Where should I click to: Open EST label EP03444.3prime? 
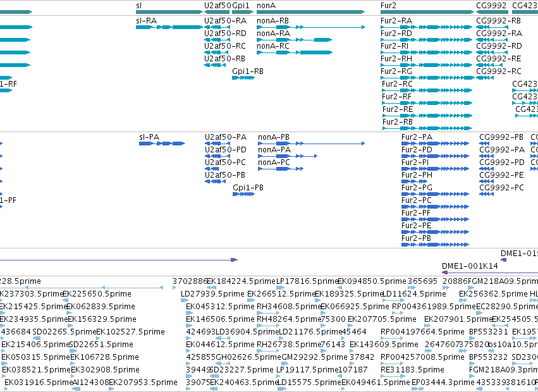pyautogui.click(x=443, y=383)
